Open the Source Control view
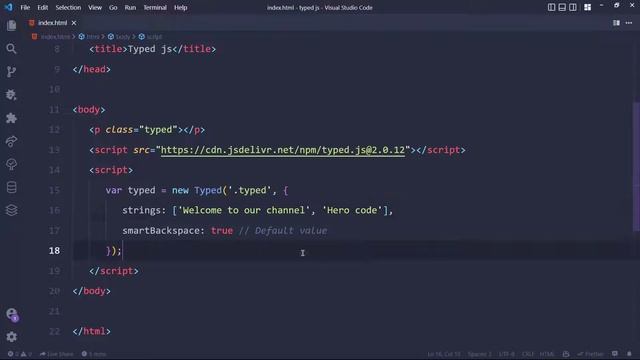Image resolution: width=640 pixels, height=360 pixels. [x=11, y=72]
